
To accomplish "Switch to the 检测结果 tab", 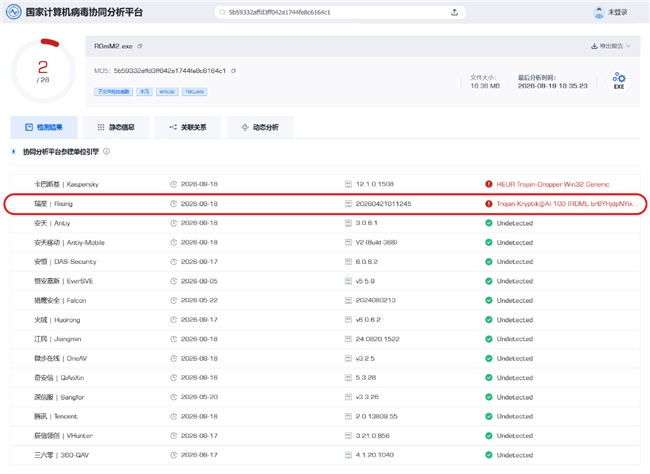I will [44, 127].
